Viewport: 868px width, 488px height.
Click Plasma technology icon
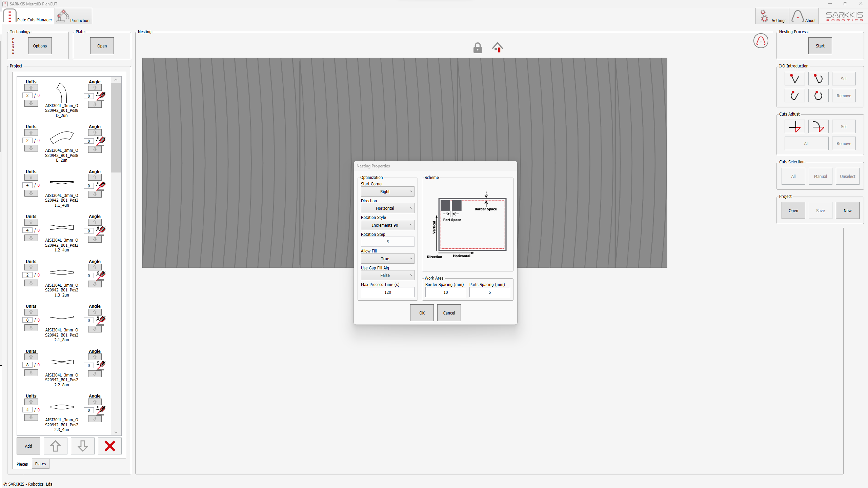pyautogui.click(x=13, y=46)
